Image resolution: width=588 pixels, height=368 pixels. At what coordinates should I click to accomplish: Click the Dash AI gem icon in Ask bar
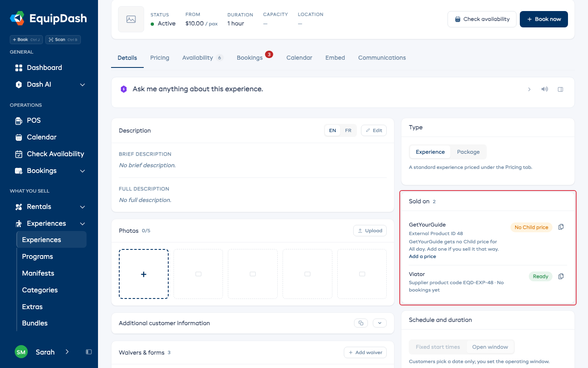pyautogui.click(x=124, y=89)
